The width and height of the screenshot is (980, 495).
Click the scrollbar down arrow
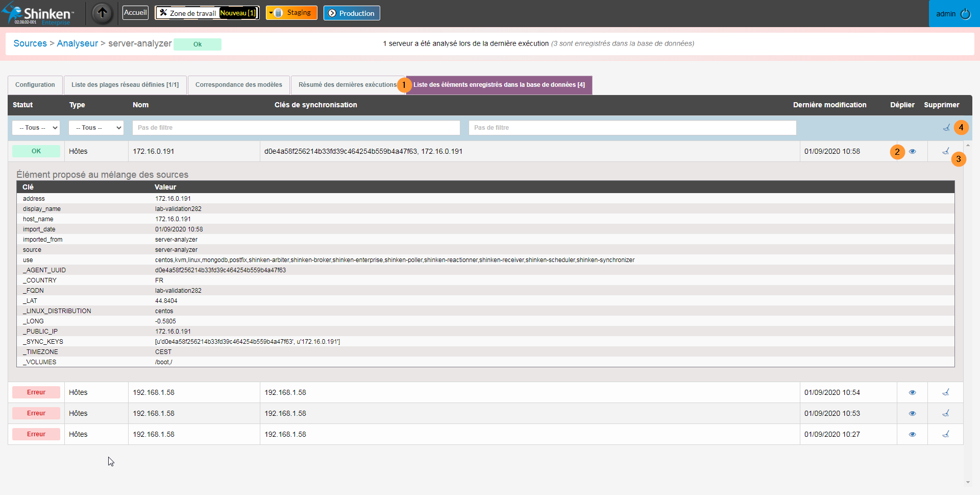coord(968,482)
